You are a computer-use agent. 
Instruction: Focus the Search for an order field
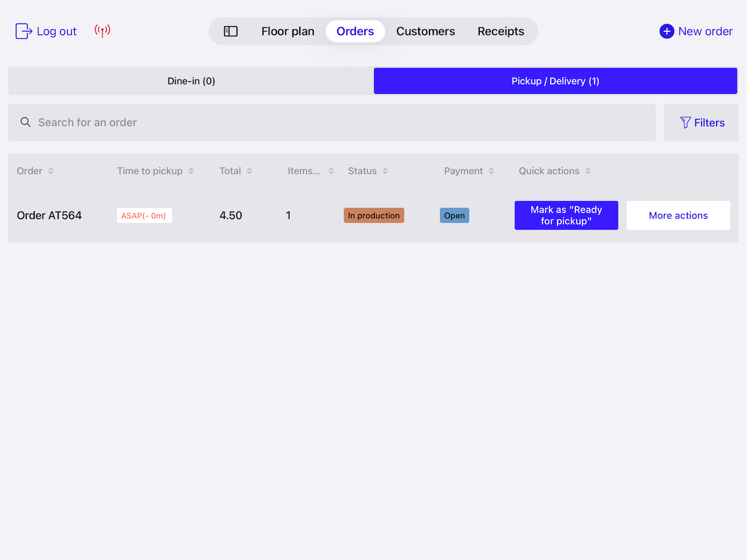tap(332, 122)
